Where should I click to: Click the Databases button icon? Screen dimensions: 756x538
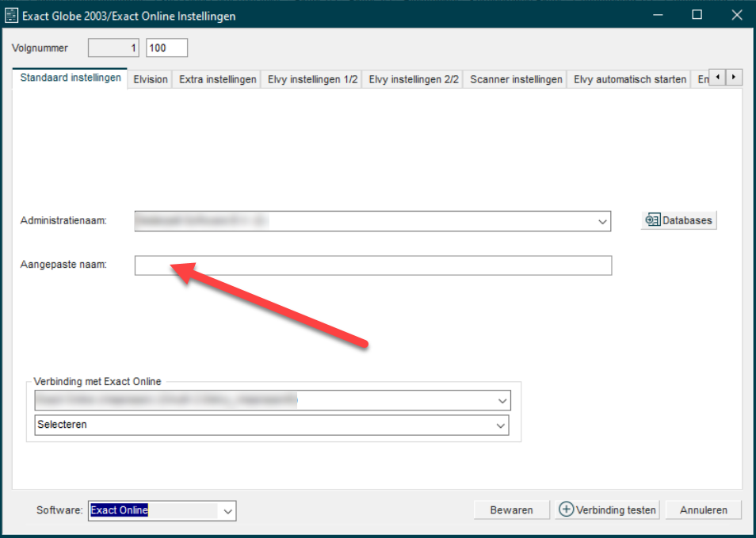click(x=653, y=220)
